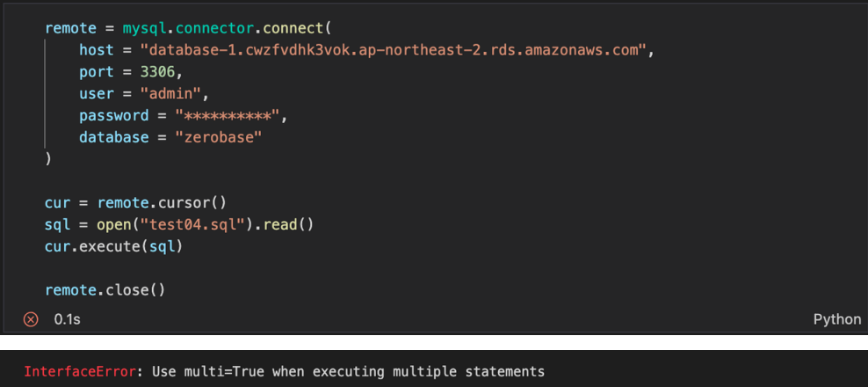Click the InterfaceError exception name
Viewport: 868px width, 387px height.
79,371
